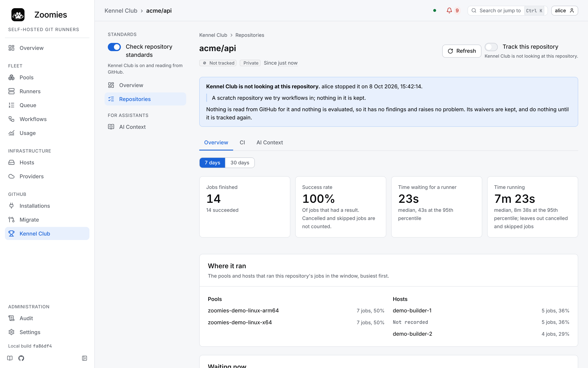Open the notifications bell icon
The height and width of the screenshot is (368, 588).
pyautogui.click(x=449, y=10)
